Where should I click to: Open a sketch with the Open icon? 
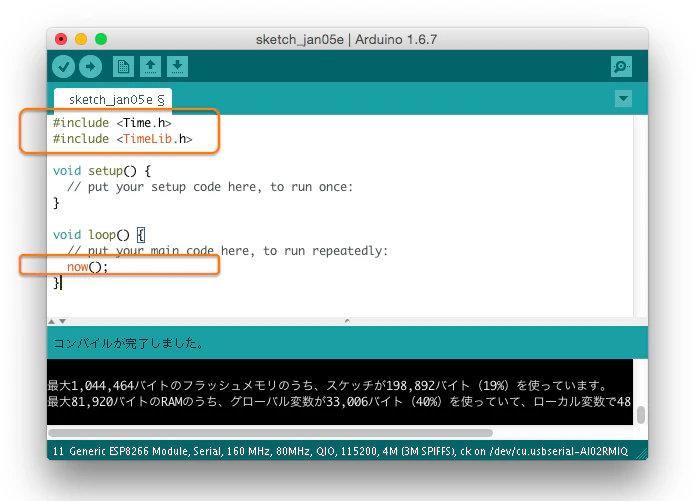pos(150,67)
